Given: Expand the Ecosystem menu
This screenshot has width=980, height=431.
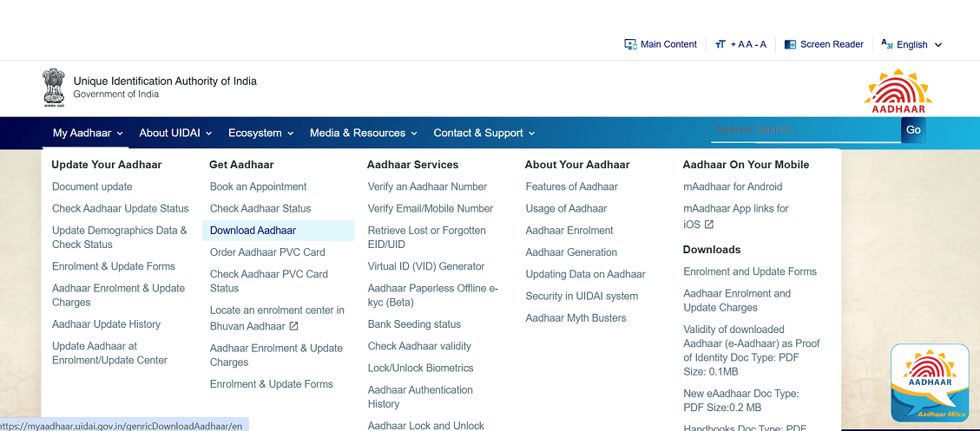Looking at the screenshot, I should click(x=260, y=133).
